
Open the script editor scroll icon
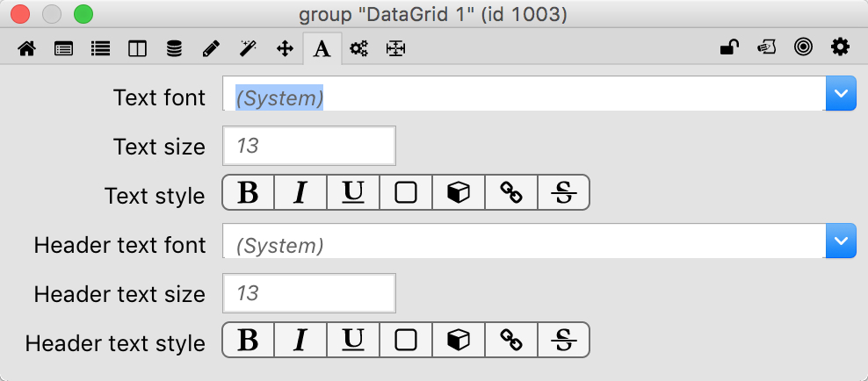[767, 47]
